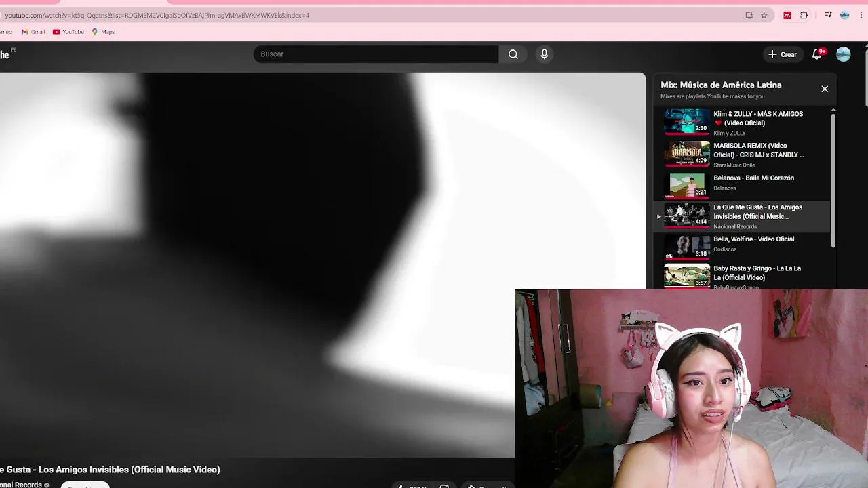Play the MÁS K AMIGOS thumbnail by Klim & ZULLY

click(687, 122)
